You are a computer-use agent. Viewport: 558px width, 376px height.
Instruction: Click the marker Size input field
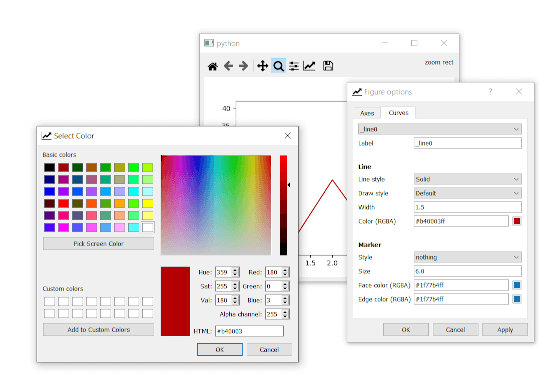coord(468,271)
